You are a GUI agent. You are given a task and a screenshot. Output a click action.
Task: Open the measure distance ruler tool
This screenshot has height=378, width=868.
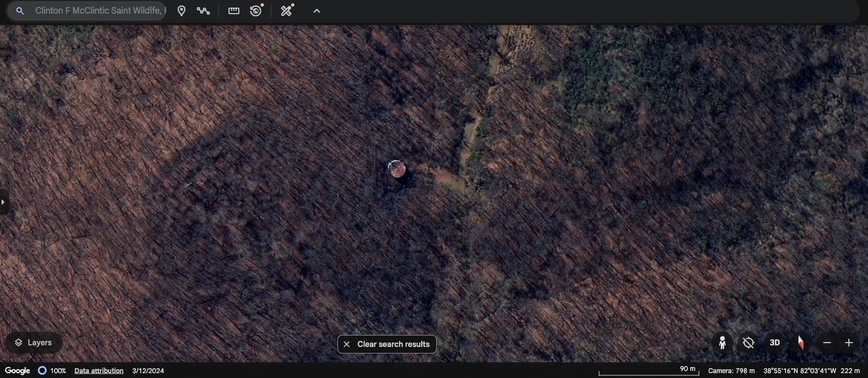click(x=234, y=11)
